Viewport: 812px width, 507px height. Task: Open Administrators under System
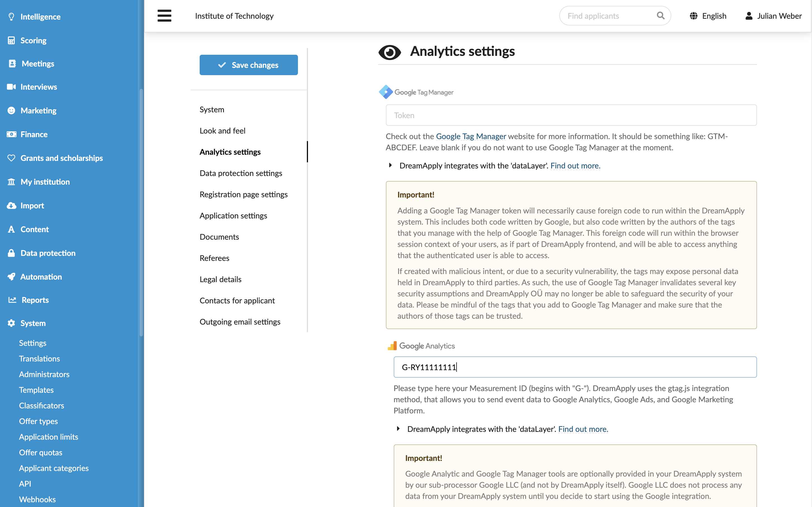coord(44,374)
